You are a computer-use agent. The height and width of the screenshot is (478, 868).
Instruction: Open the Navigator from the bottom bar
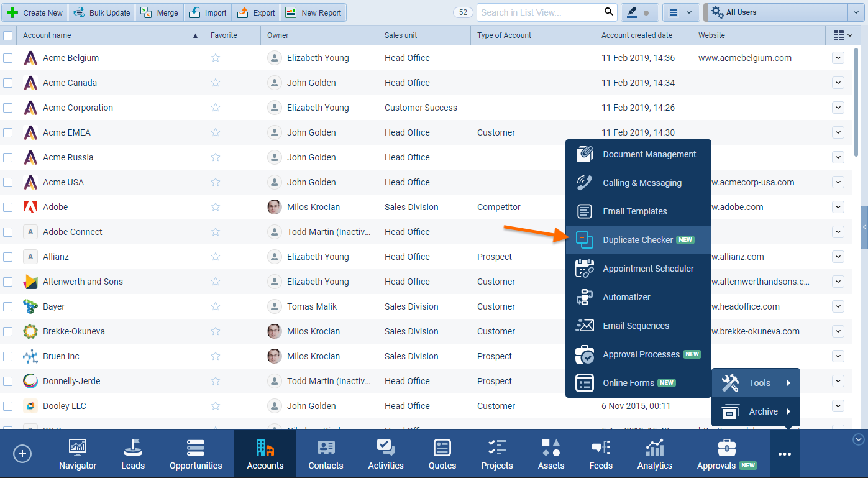click(x=77, y=454)
